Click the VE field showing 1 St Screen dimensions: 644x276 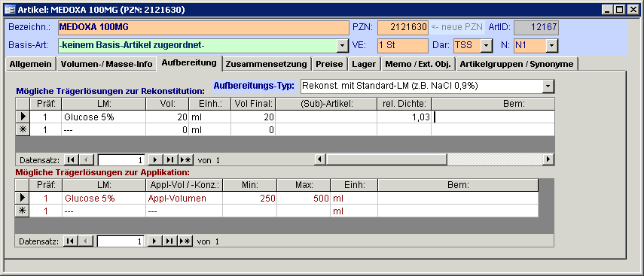[403, 46]
